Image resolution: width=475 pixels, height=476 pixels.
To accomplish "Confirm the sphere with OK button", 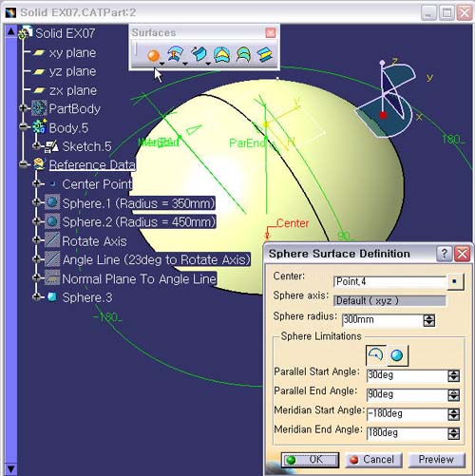I will pyautogui.click(x=310, y=460).
